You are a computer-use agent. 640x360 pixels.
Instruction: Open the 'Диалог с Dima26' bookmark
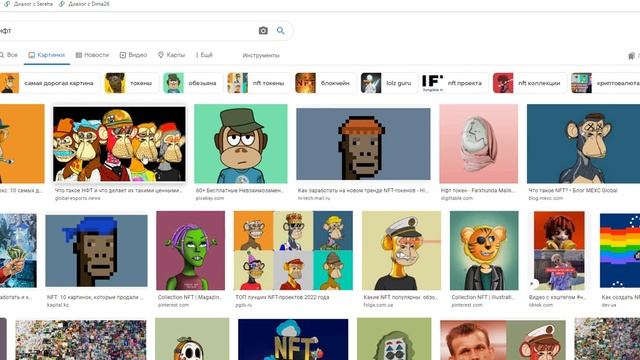pyautogui.click(x=84, y=4)
